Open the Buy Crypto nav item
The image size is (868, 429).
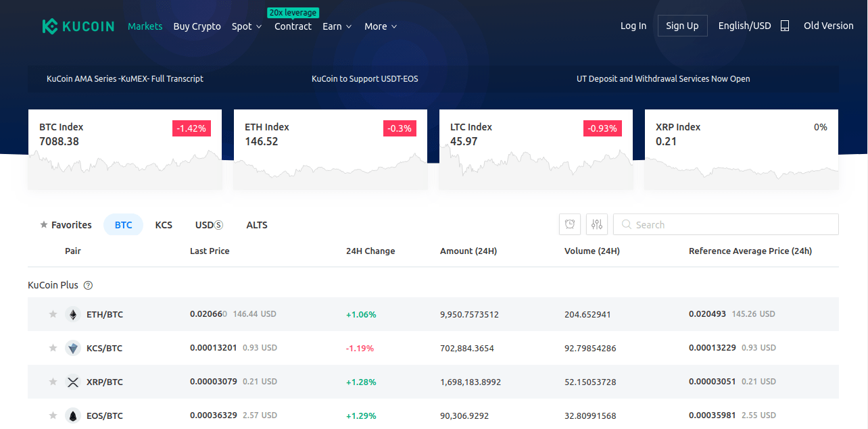(197, 26)
